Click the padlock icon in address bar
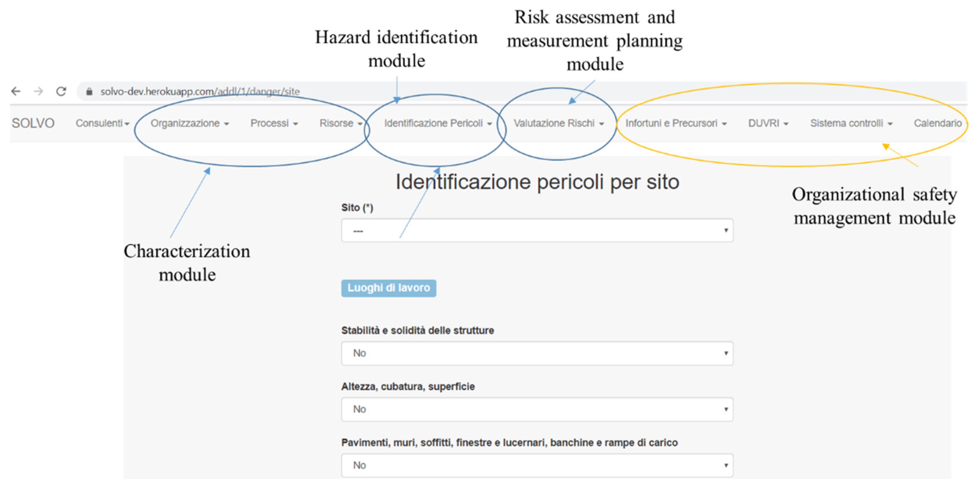This screenshot has width=980, height=491. click(x=89, y=92)
